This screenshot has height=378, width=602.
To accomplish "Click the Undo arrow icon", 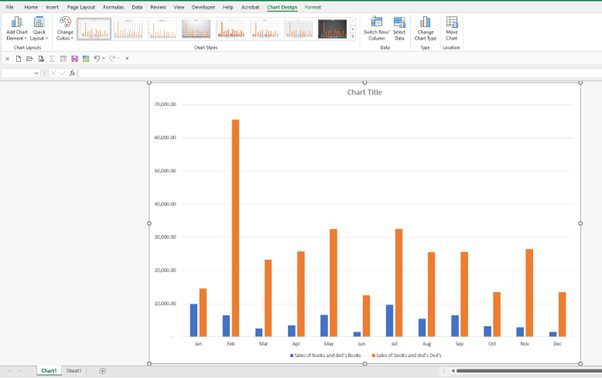I will click(97, 58).
